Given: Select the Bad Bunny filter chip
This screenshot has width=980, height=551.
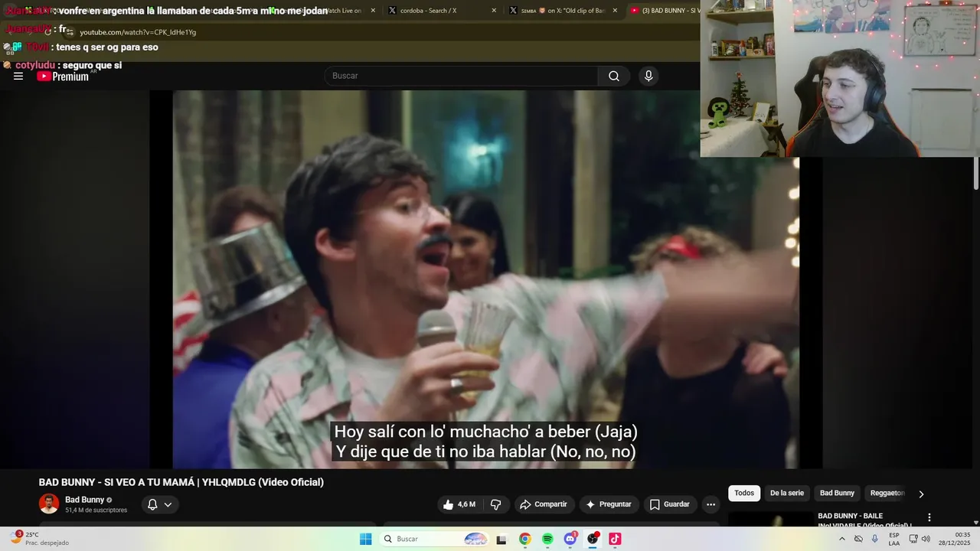Looking at the screenshot, I should point(837,493).
